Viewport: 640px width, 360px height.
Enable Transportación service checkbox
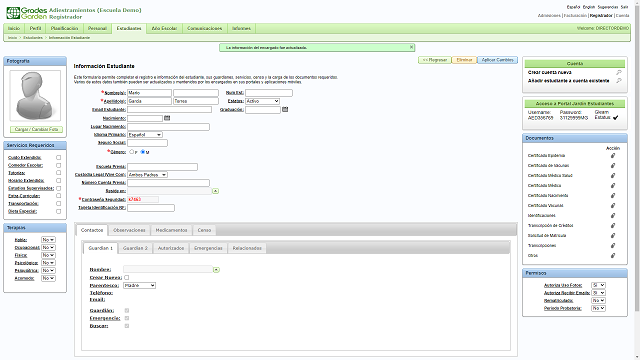(x=58, y=204)
